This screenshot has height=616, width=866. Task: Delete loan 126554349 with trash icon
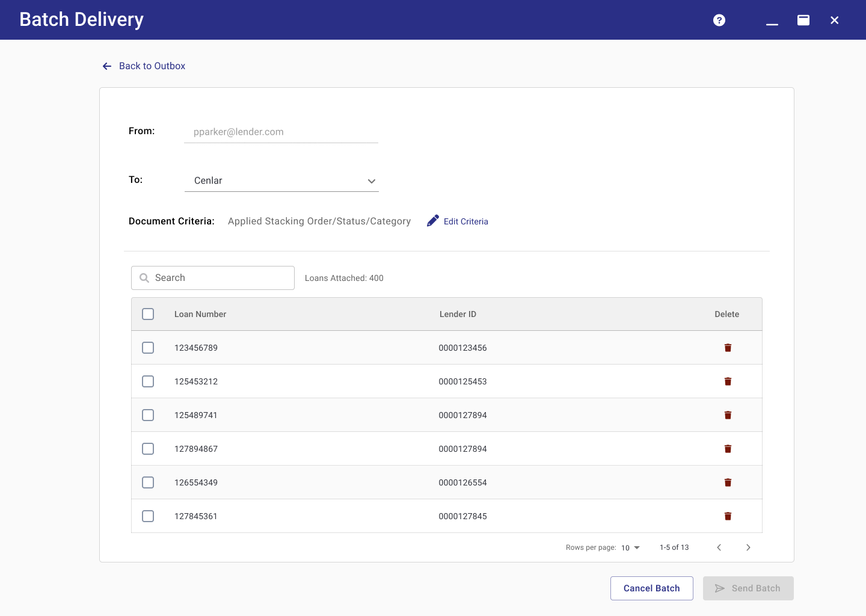coord(728,482)
